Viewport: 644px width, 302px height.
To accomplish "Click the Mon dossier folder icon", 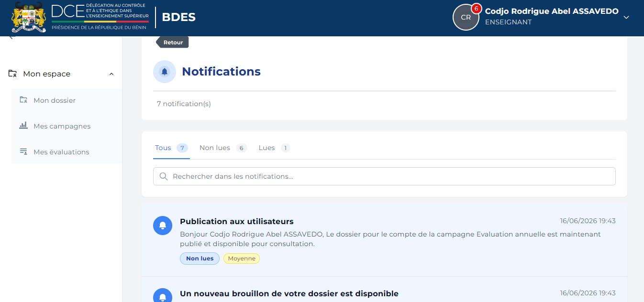I will pos(23,100).
